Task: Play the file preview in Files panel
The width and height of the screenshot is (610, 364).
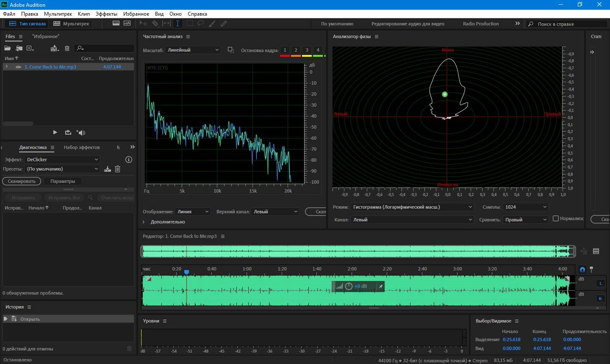Action: [55, 132]
